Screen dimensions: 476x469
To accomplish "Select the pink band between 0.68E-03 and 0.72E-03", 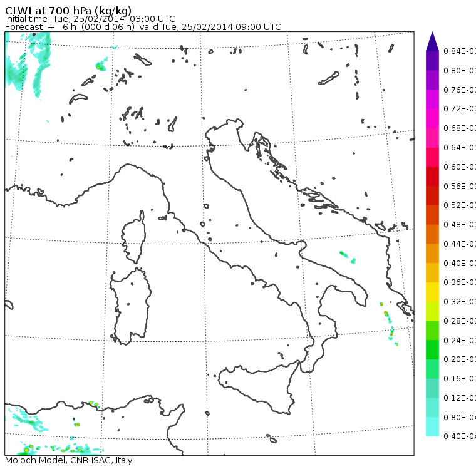I will coord(432,119).
